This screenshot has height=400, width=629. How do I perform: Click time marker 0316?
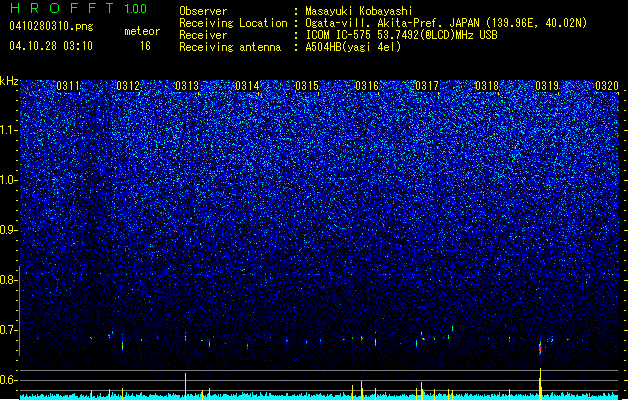tap(367, 86)
